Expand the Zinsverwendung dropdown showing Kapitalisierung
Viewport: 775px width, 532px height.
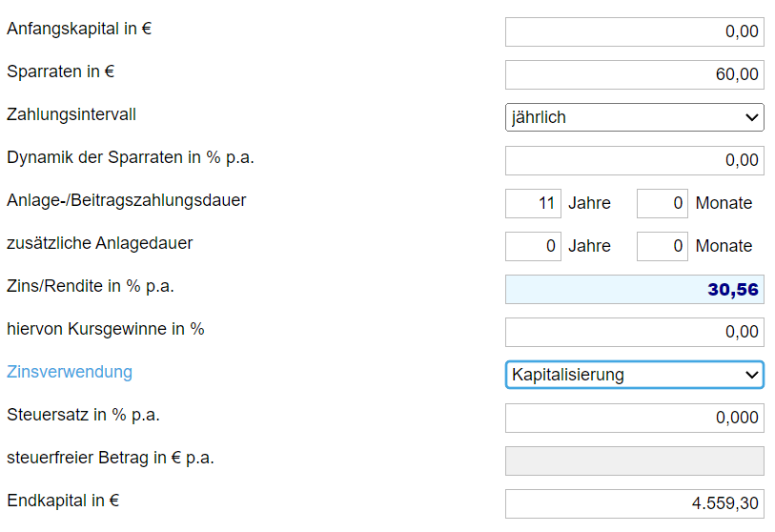[x=634, y=375]
